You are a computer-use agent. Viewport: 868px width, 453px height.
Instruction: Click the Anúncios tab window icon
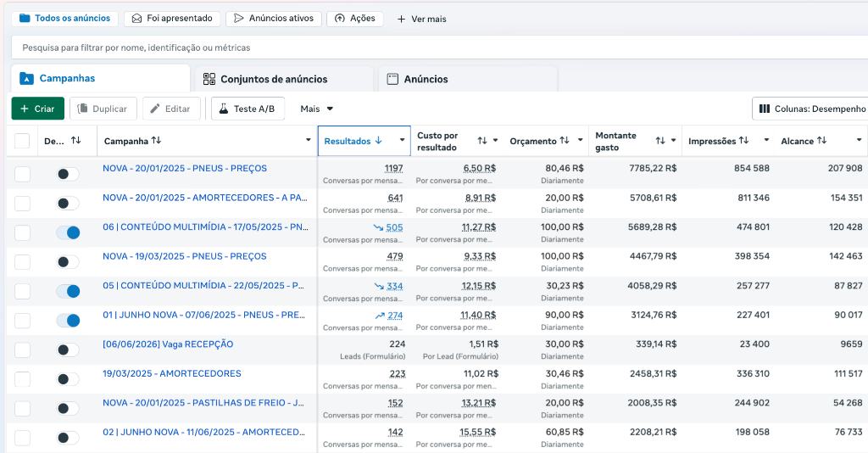392,79
